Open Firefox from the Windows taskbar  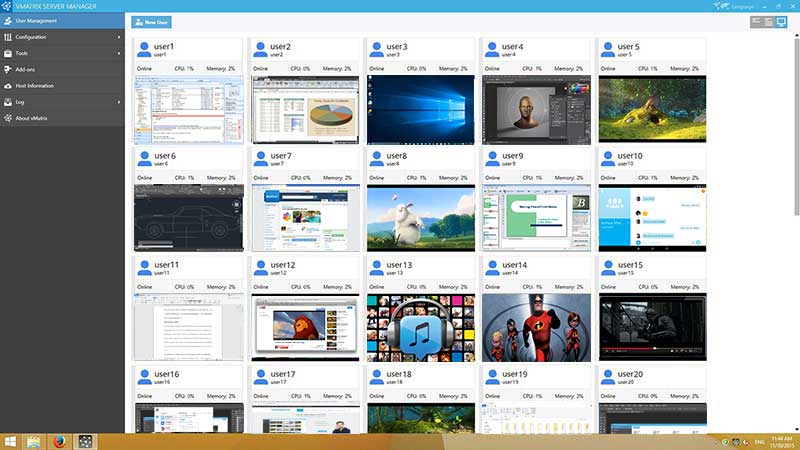tap(60, 440)
